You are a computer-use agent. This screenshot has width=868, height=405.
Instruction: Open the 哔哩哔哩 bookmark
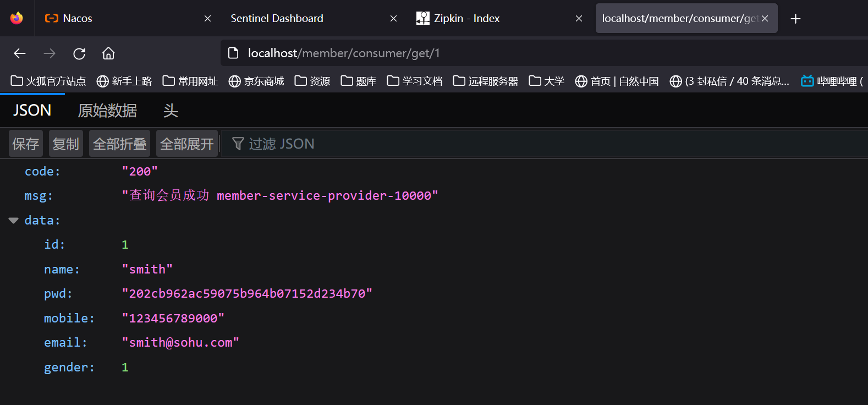[x=832, y=81]
